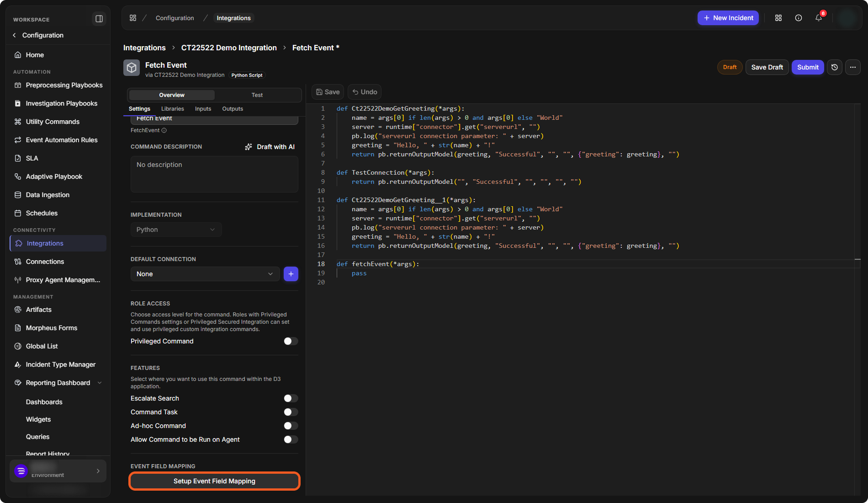Click the code editor vertical scrollbar
The image size is (868, 503).
(x=857, y=300)
